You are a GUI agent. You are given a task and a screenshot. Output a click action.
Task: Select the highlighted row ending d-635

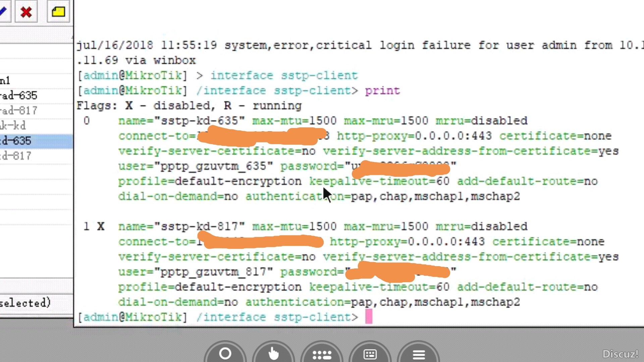36,141
